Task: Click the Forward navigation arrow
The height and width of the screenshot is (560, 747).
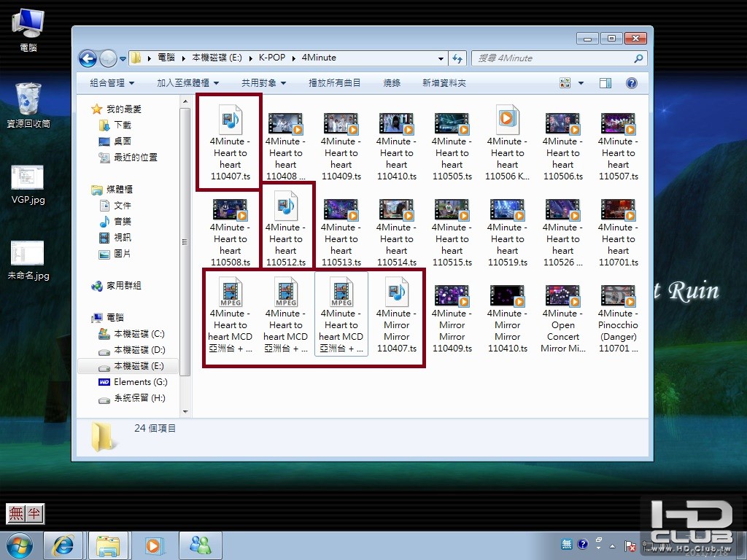Action: (108, 58)
